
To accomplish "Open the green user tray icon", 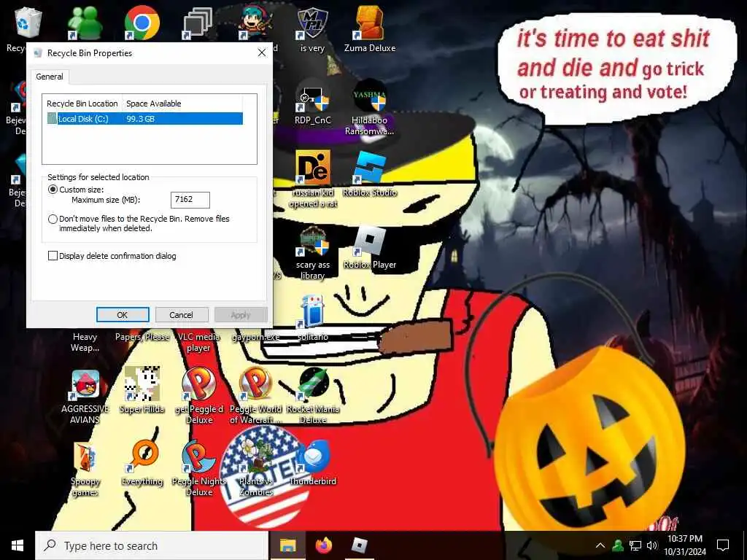I will tap(618, 545).
